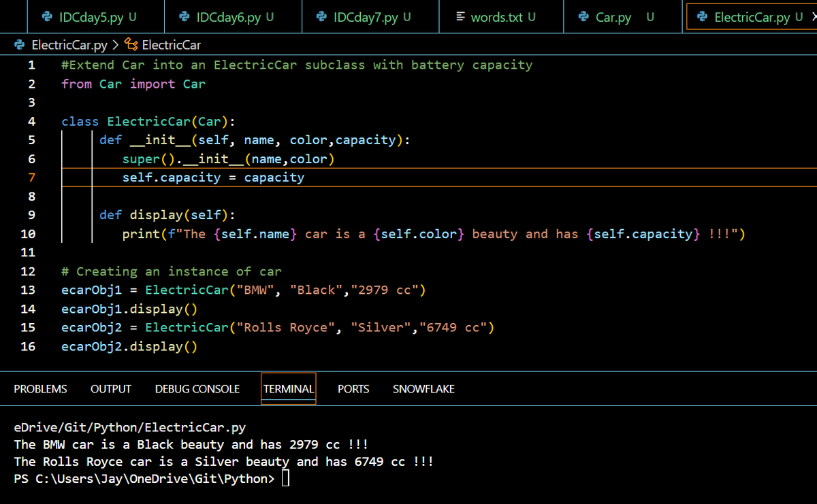Click the terminal prompt input cursor

[x=285, y=479]
